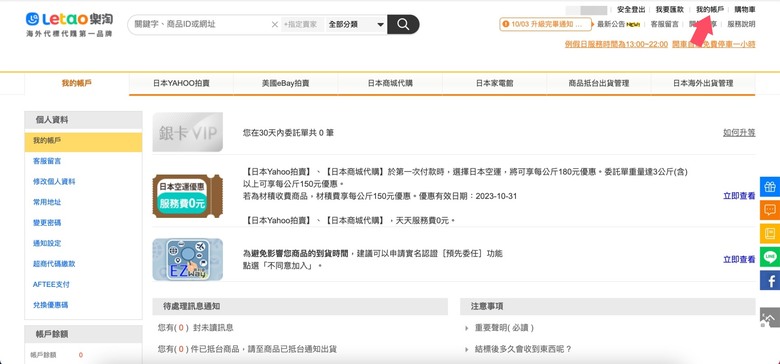The width and height of the screenshot is (780, 364).
Task: Click the magnifier search button
Action: (x=403, y=24)
